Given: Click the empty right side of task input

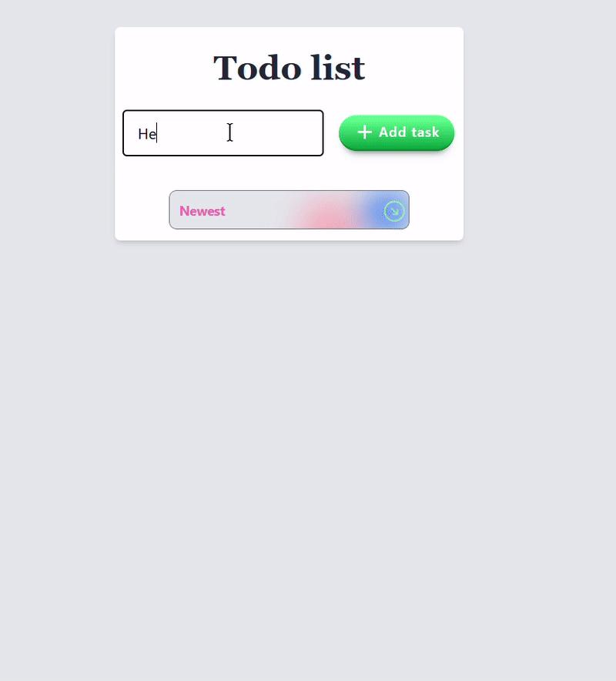Looking at the screenshot, I should point(285,133).
